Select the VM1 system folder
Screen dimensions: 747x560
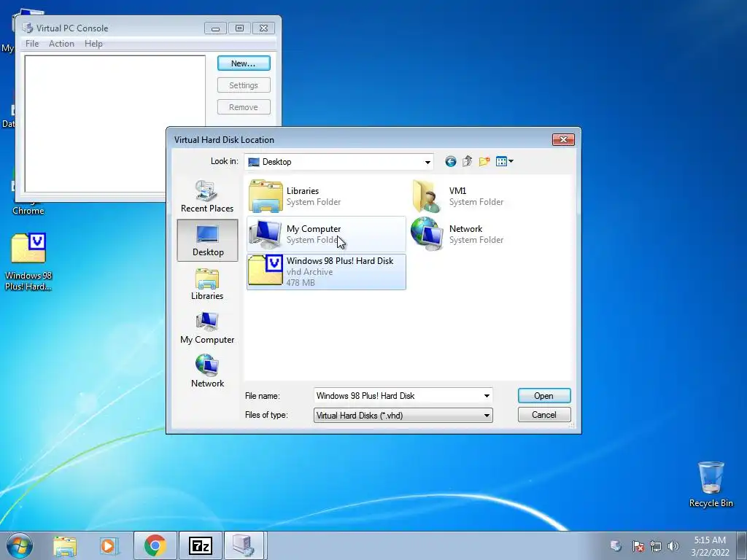click(x=489, y=196)
